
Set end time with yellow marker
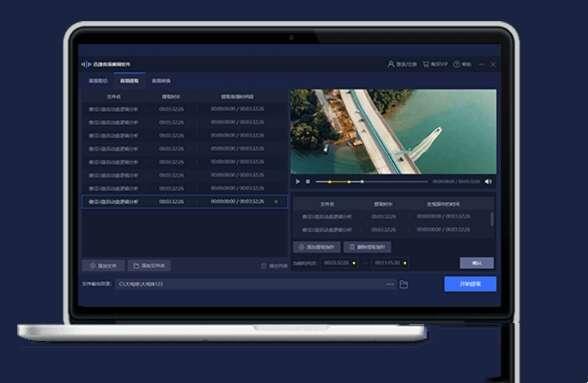(405, 263)
